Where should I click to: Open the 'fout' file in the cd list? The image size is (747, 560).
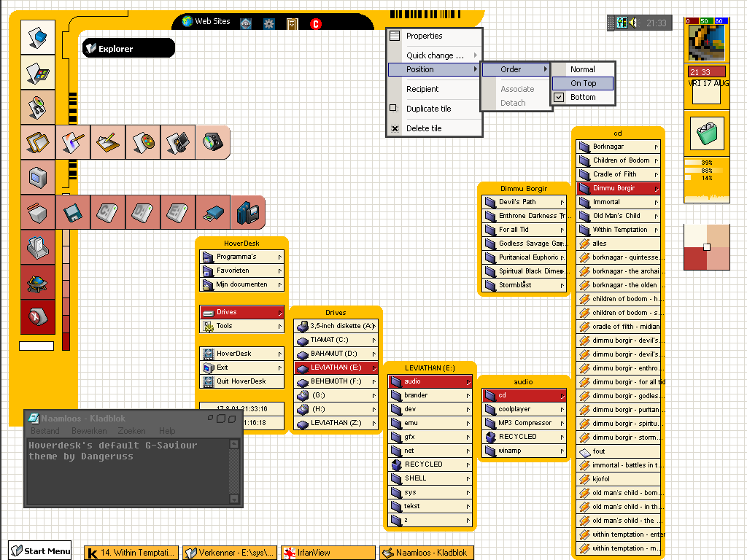pyautogui.click(x=618, y=451)
